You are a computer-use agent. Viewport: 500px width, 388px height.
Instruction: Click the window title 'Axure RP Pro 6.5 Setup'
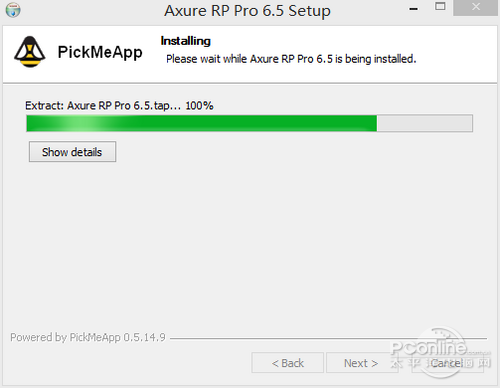(x=247, y=11)
